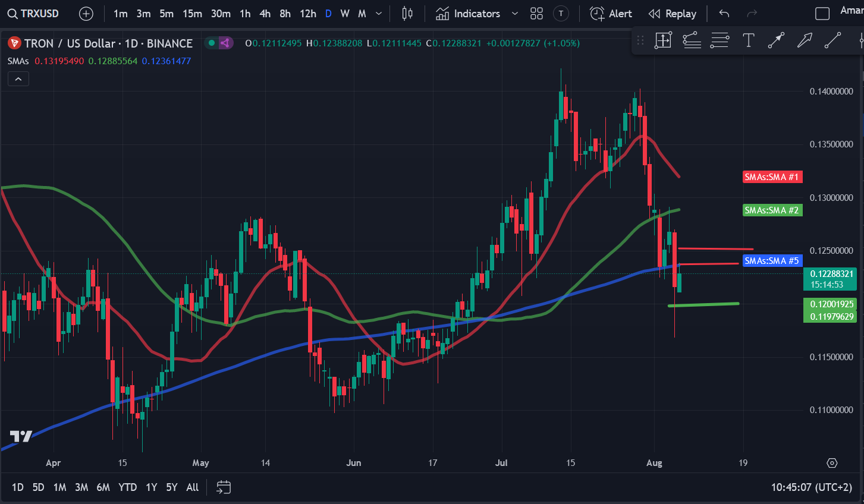Select the daily D interval
Screen dimensions: 864x504
pyautogui.click(x=328, y=14)
